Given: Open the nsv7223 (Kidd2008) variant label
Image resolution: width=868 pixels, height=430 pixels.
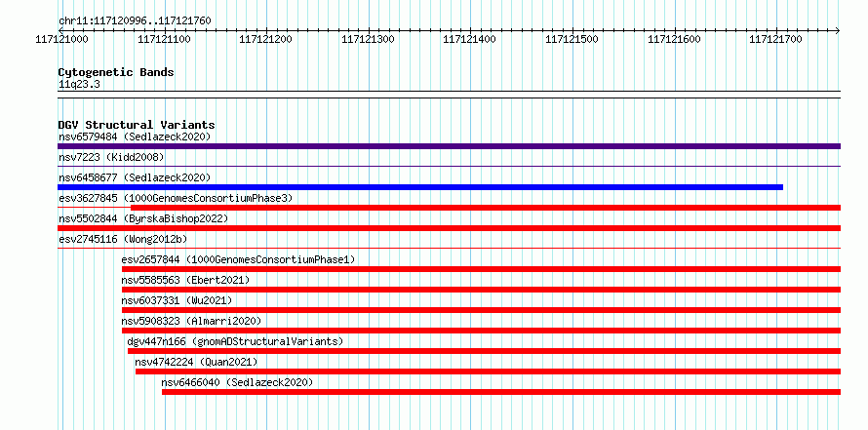Looking at the screenshot, I should 111,157.
